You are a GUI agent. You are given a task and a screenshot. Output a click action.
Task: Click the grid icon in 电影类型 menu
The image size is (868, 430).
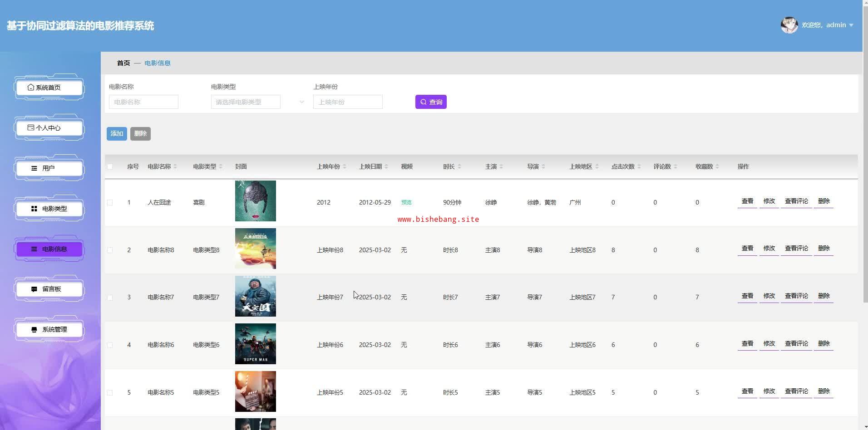click(34, 209)
